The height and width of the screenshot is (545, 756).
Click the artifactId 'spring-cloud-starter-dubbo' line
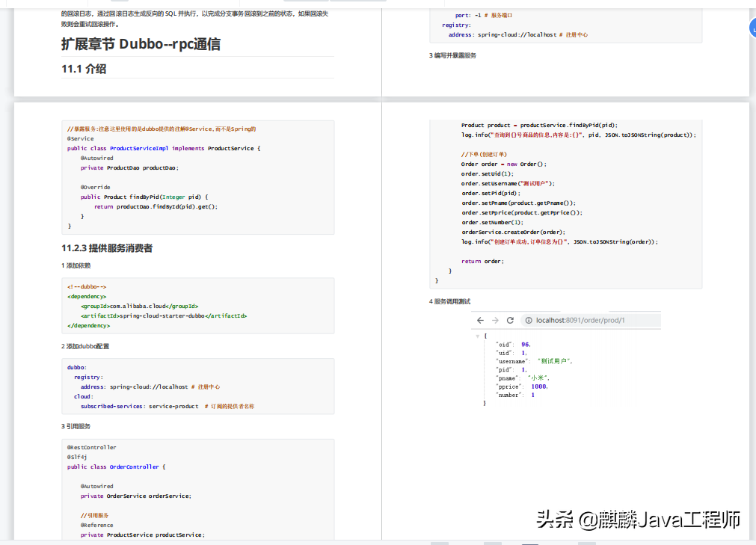(164, 316)
